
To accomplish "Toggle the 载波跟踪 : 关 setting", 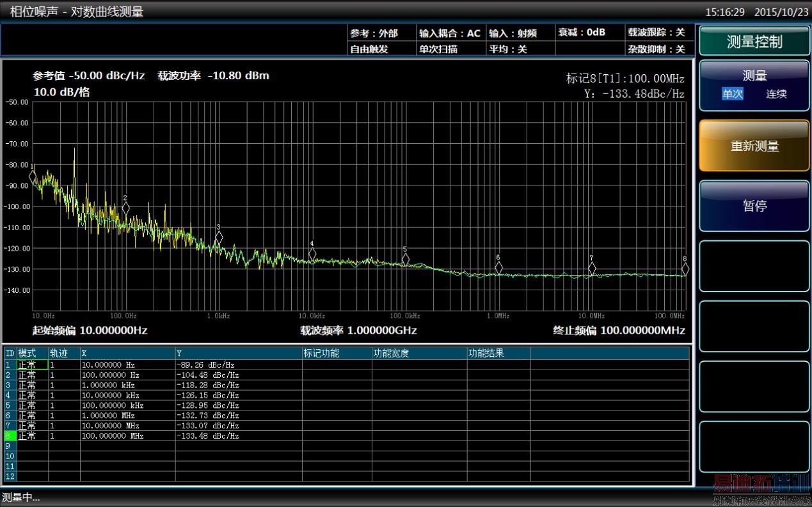I will click(656, 33).
